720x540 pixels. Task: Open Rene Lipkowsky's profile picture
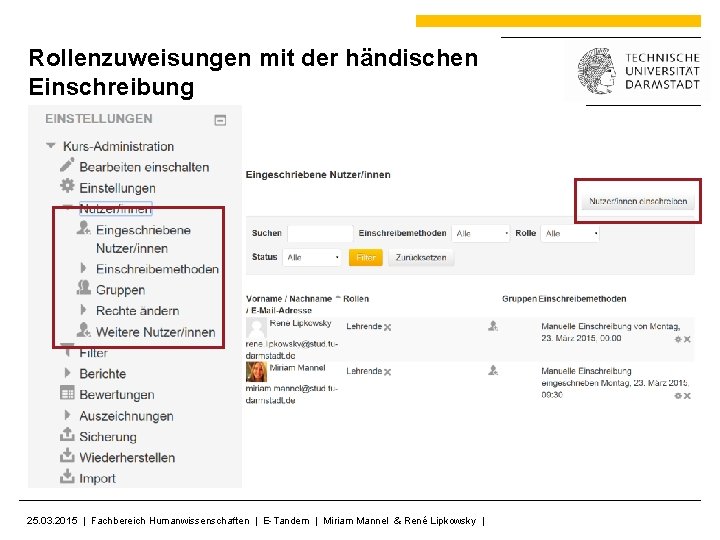256,328
